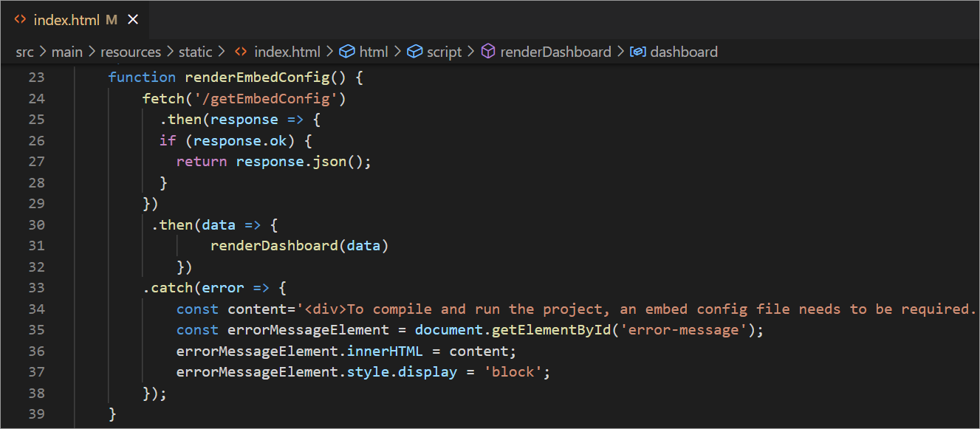Open the src breadcrumb entry
The width and height of the screenshot is (980, 429).
coord(24,52)
